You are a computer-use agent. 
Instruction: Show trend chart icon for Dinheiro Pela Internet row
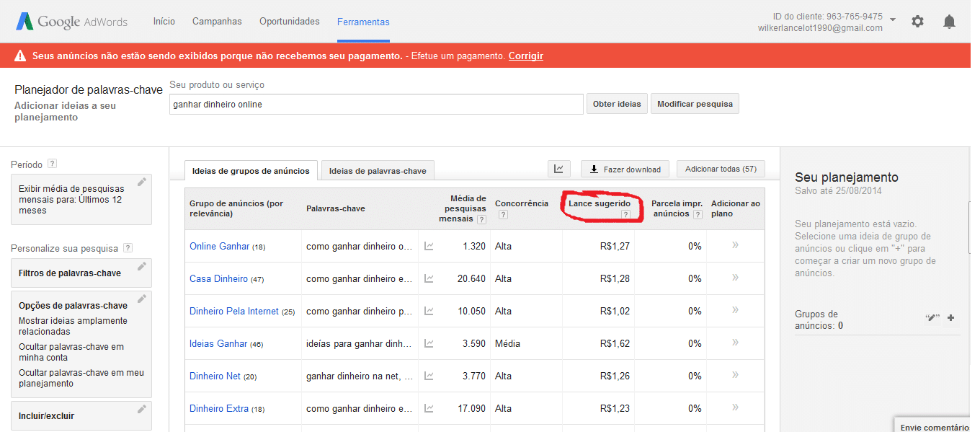[429, 311]
